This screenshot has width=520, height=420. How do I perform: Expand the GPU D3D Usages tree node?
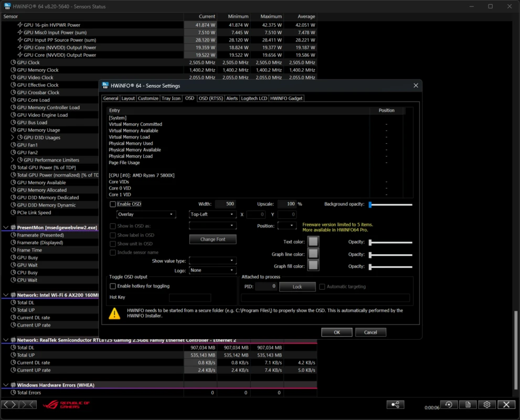tap(13, 138)
